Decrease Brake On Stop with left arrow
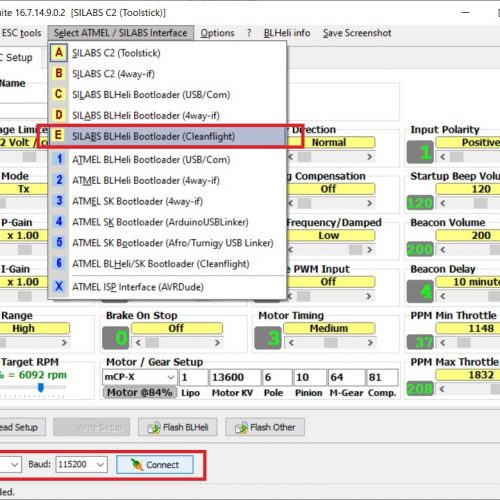The image size is (500, 500). click(x=138, y=343)
